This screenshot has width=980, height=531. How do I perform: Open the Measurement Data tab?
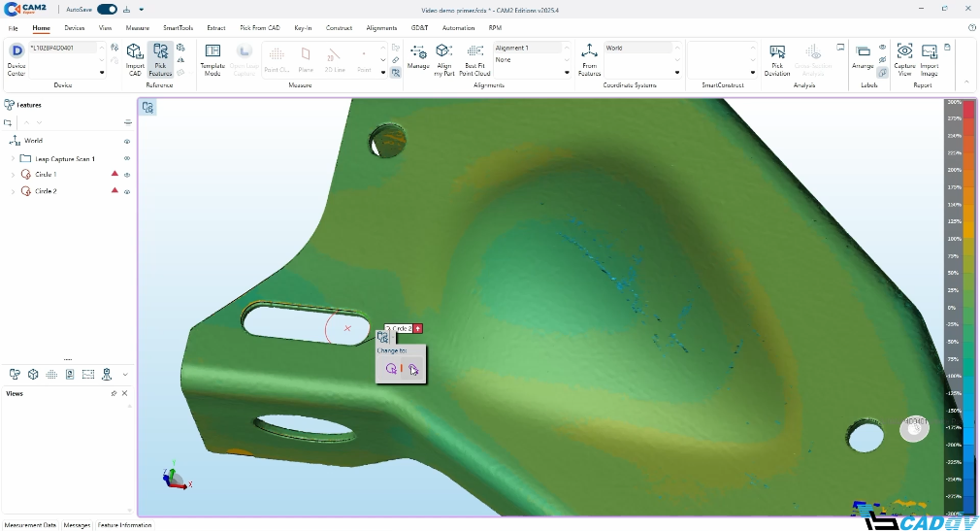click(x=30, y=525)
